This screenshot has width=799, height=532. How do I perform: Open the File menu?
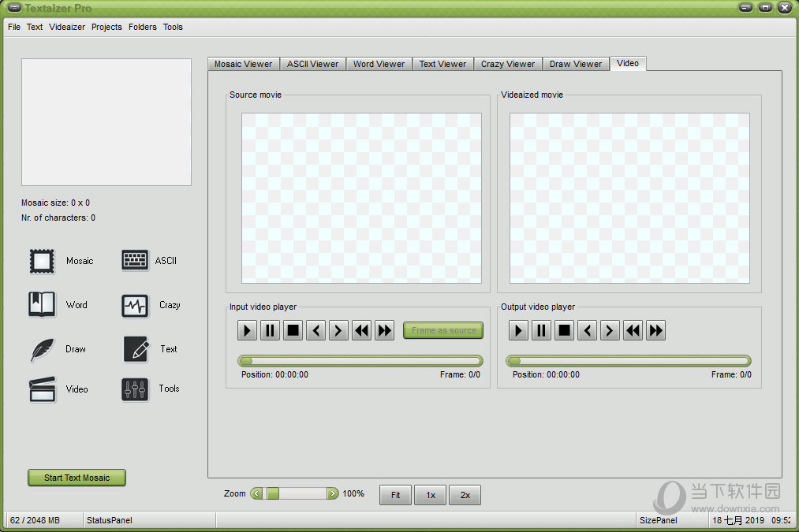(x=14, y=27)
